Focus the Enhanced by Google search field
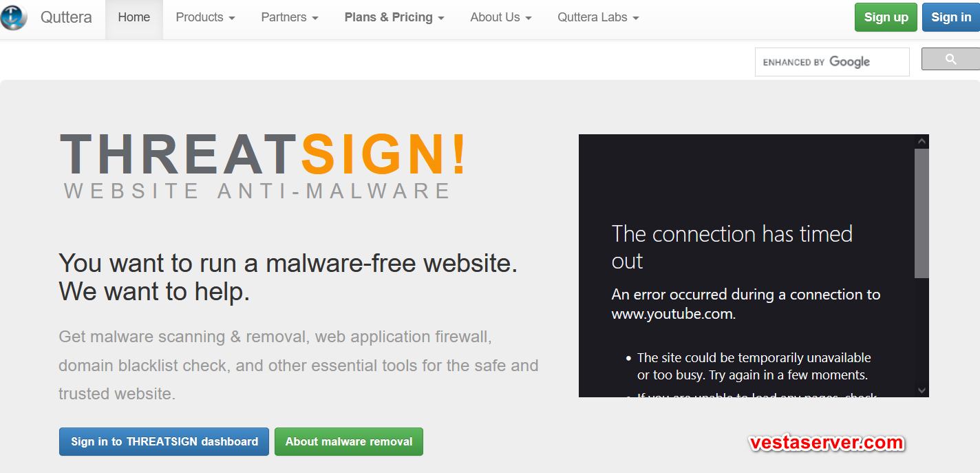The image size is (980, 473). [832, 62]
